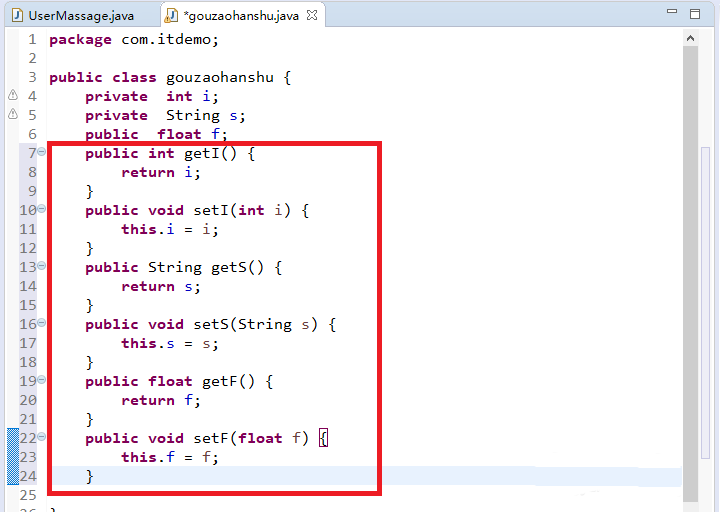This screenshot has height=512, width=720.
Task: Click the warning marker on line 4
Action: coord(13,95)
